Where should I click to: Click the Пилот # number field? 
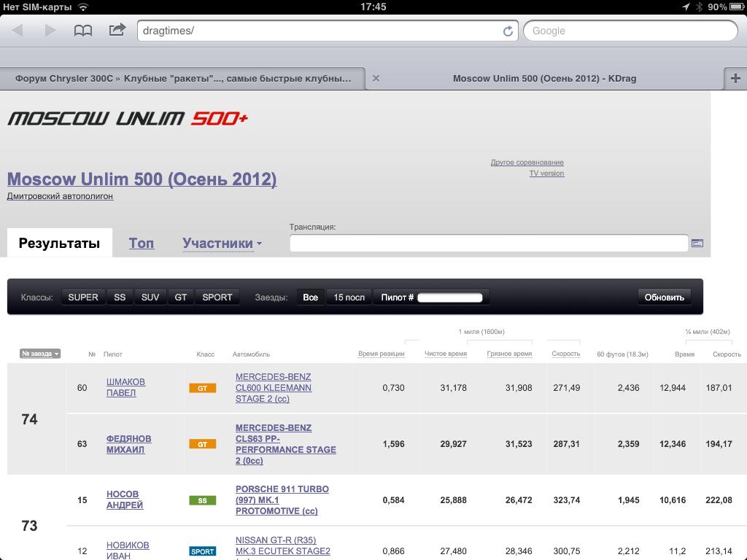(x=449, y=297)
